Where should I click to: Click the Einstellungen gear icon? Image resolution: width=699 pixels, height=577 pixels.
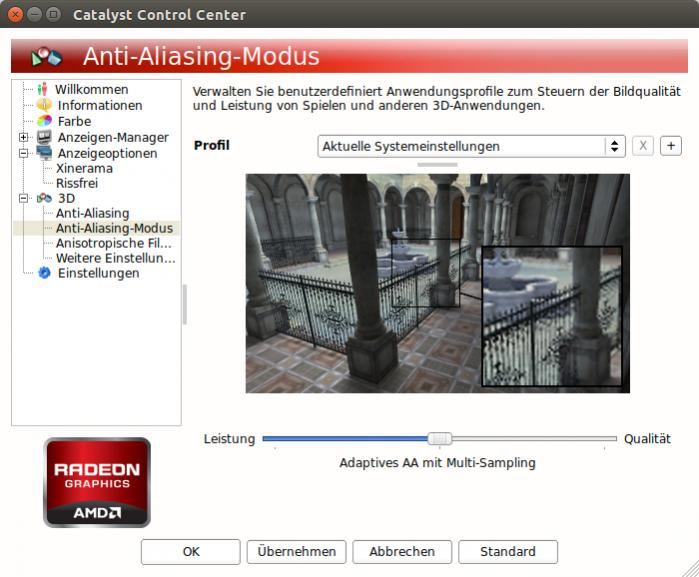coord(44,272)
